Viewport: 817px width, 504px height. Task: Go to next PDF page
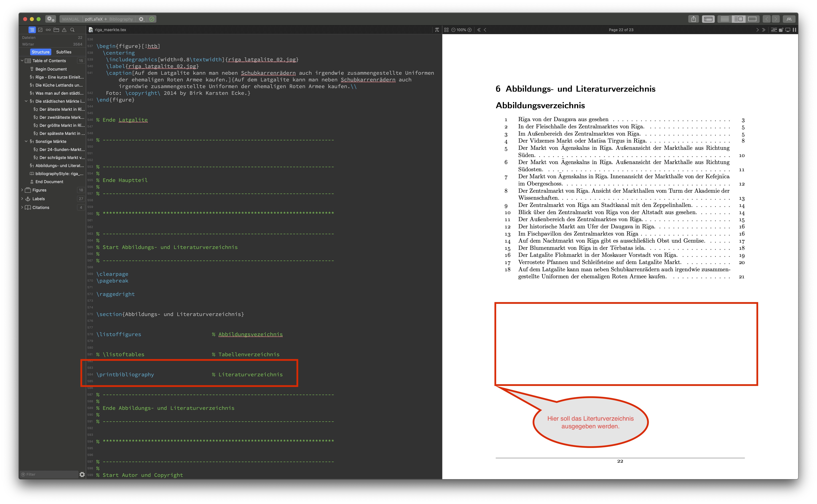[x=757, y=30]
